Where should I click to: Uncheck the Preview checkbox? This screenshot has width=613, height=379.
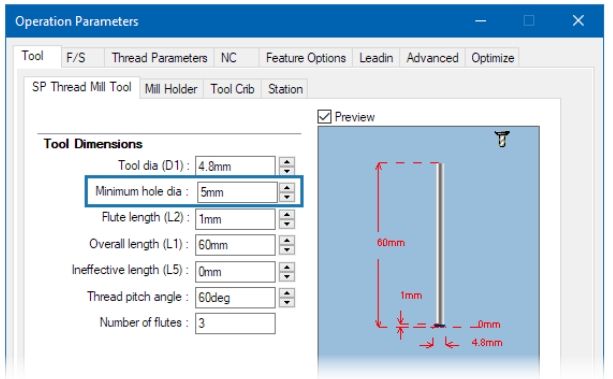324,117
